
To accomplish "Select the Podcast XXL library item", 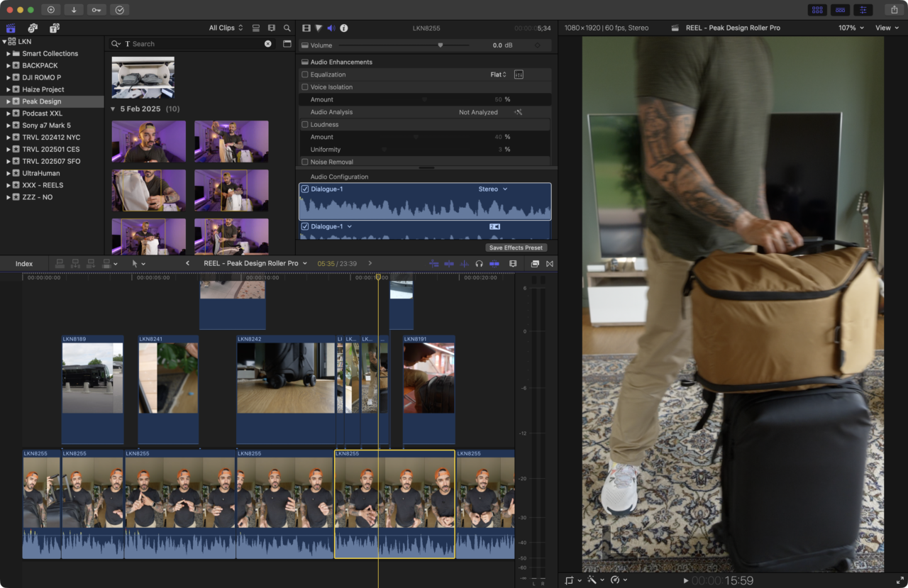I will click(x=43, y=113).
